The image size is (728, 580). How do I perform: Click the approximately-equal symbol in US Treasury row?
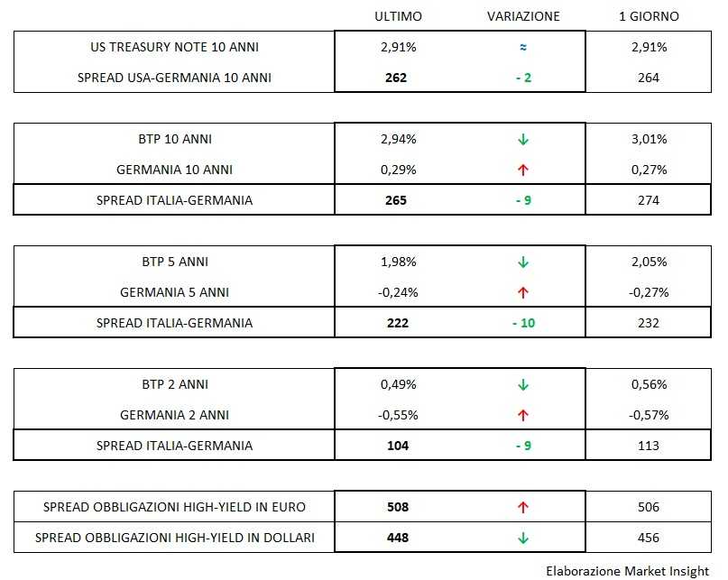click(x=523, y=47)
